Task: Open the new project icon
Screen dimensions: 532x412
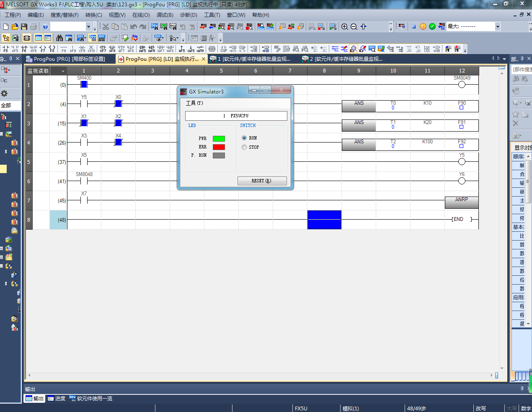Action: click(x=6, y=26)
